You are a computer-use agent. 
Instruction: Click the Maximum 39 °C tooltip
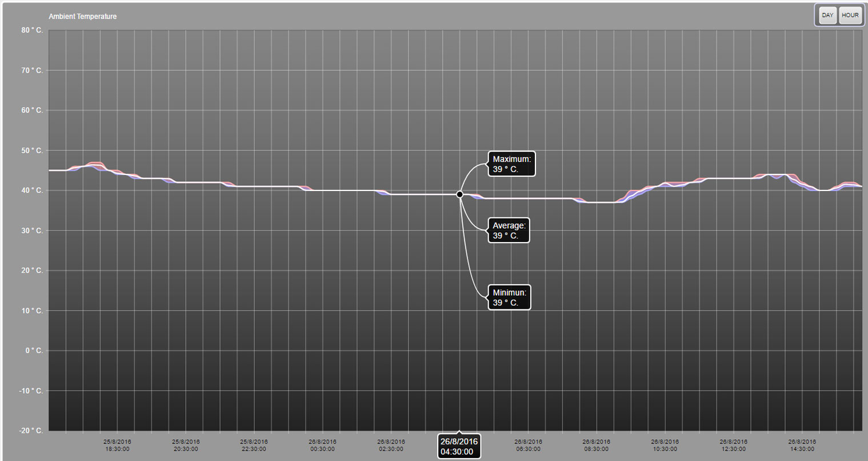tap(511, 164)
